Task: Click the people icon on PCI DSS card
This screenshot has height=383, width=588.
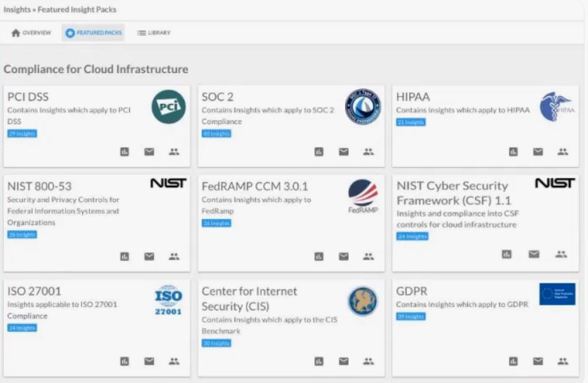Action: pos(174,152)
